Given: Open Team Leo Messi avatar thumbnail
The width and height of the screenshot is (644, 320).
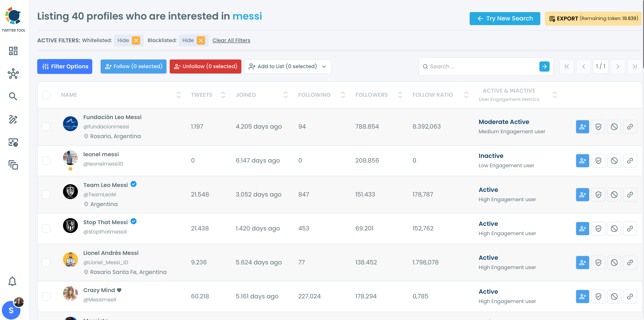Looking at the screenshot, I should coord(70,191).
